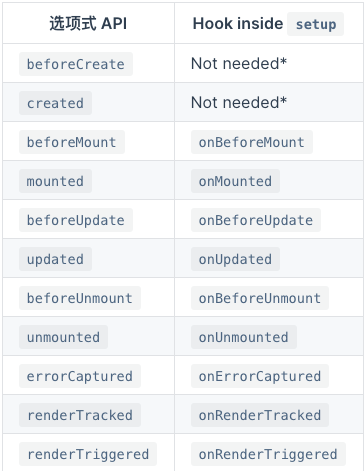Viewport: 364px width, 471px height.
Task: Click the unmounted code tag
Action: (x=63, y=337)
